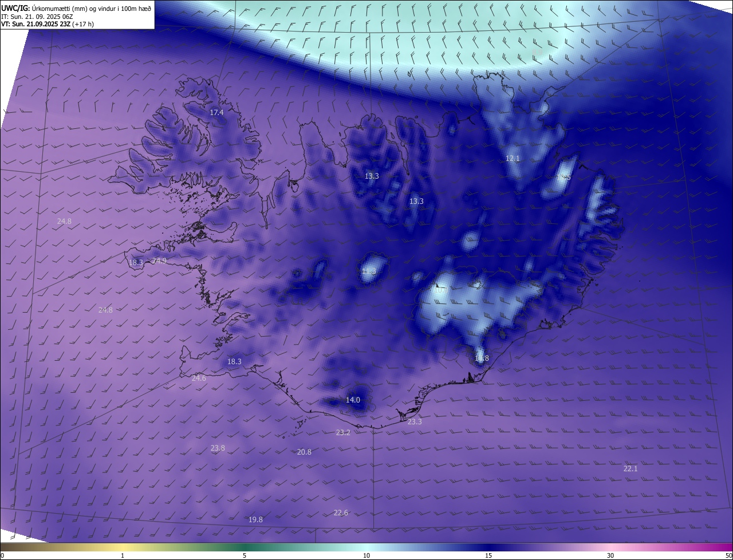Click the color scale tick labeled 15
The height and width of the screenshot is (560, 733).
point(488,555)
